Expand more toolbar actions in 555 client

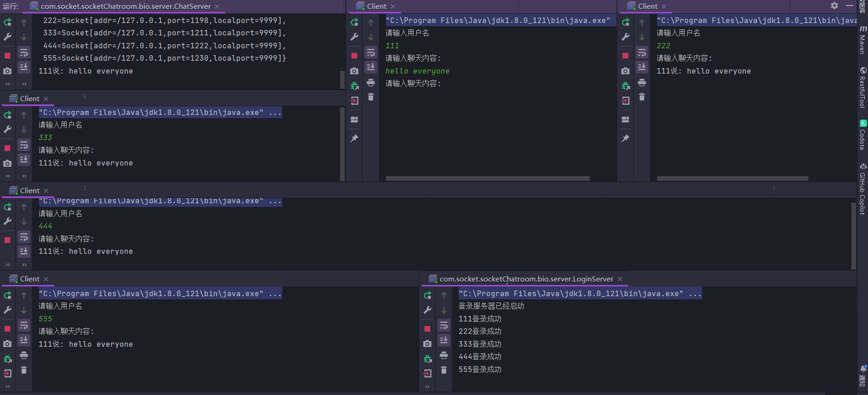(7, 387)
